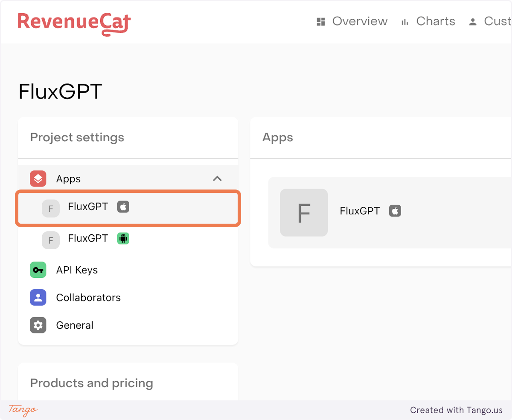Click the large F thumbnail in Apps card

click(304, 213)
